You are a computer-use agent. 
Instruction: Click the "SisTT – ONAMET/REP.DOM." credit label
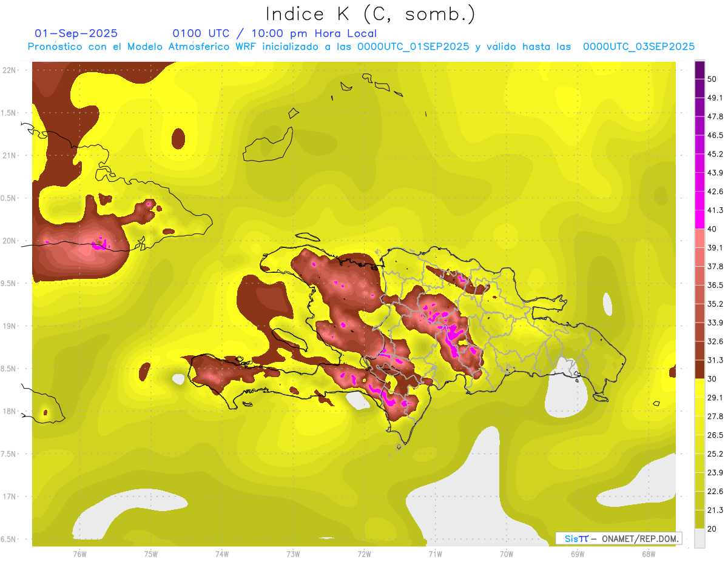point(619,538)
